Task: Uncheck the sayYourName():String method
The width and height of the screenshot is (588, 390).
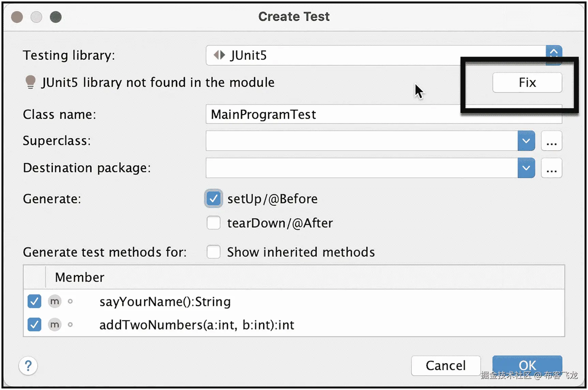Action: point(34,302)
